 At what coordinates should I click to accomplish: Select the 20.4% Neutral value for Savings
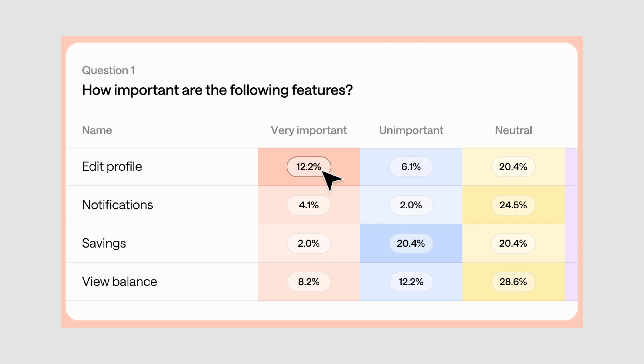tap(513, 243)
